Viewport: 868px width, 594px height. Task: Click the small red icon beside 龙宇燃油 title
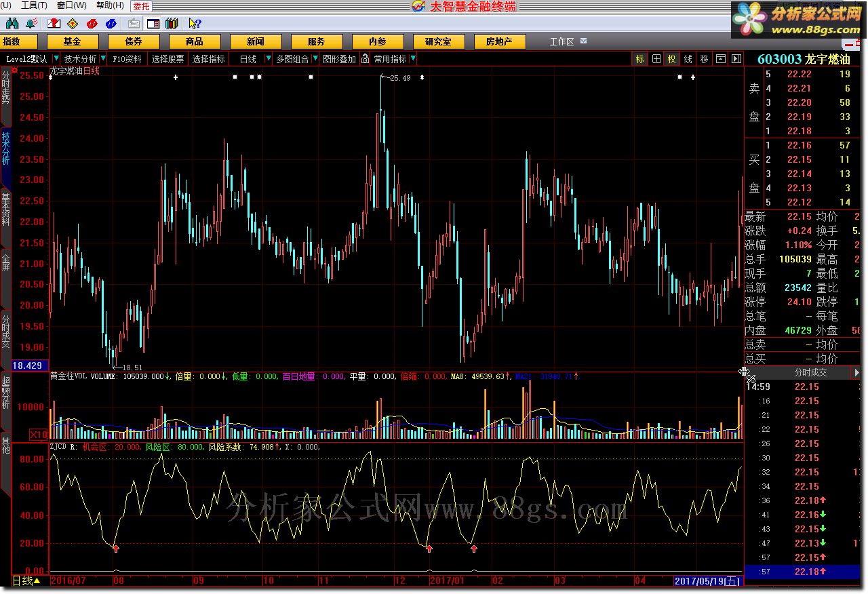pyautogui.click(x=14, y=70)
